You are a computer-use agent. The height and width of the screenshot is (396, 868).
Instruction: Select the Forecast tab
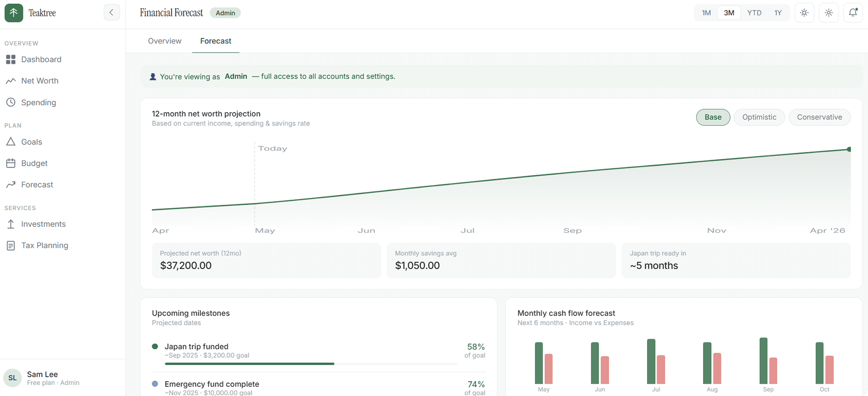click(216, 41)
